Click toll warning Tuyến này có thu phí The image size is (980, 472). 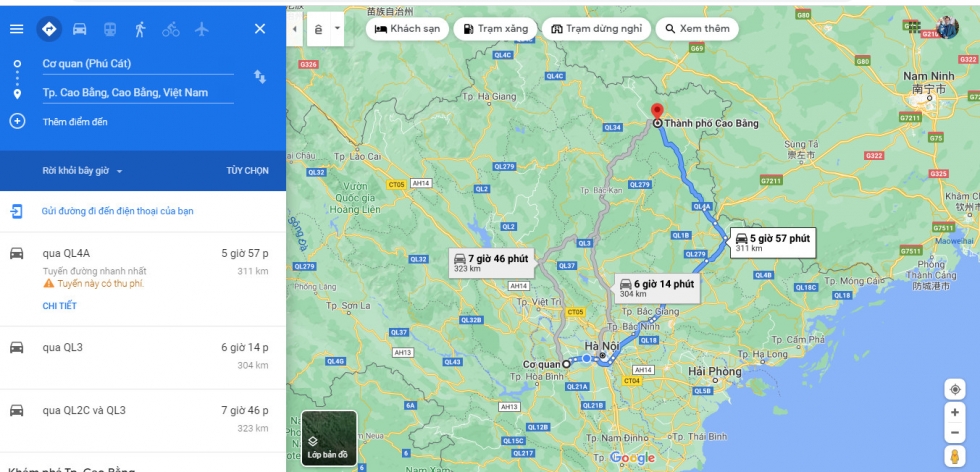point(94,284)
